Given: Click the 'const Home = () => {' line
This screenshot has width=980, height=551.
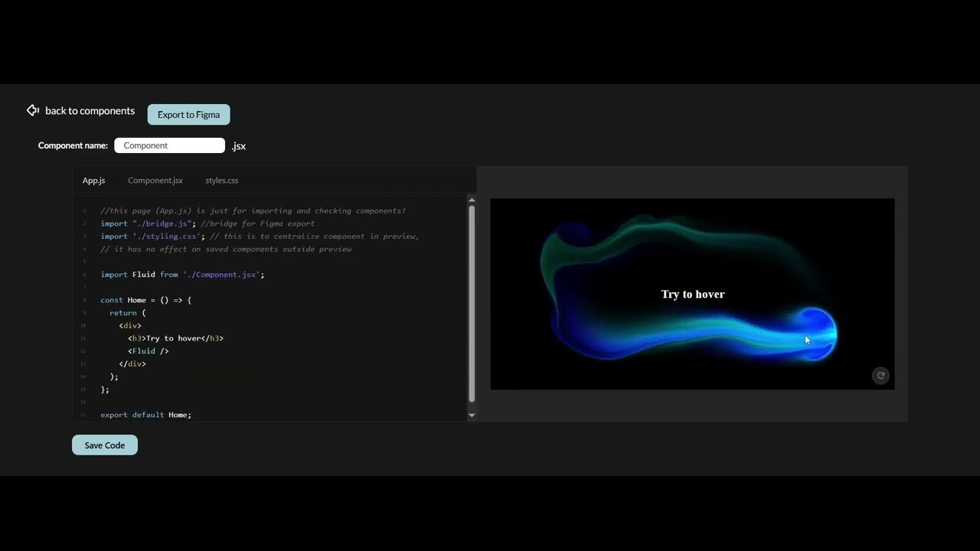Looking at the screenshot, I should [x=145, y=300].
